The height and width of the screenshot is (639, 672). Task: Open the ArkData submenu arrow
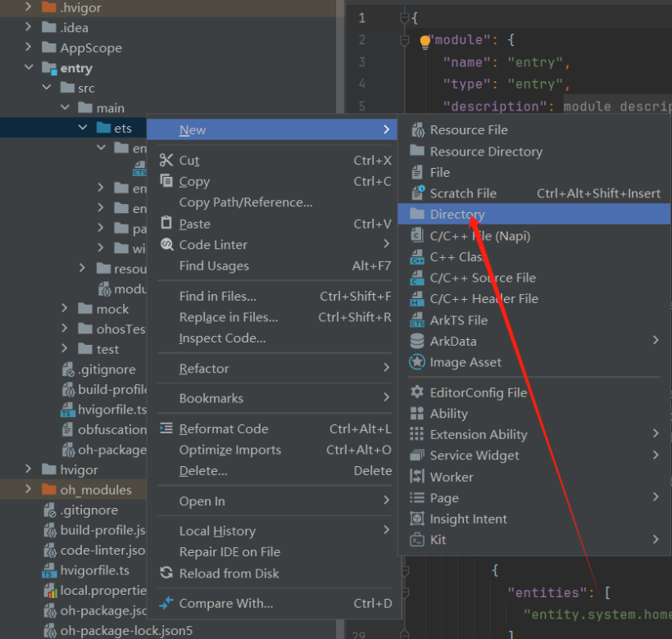tap(656, 340)
